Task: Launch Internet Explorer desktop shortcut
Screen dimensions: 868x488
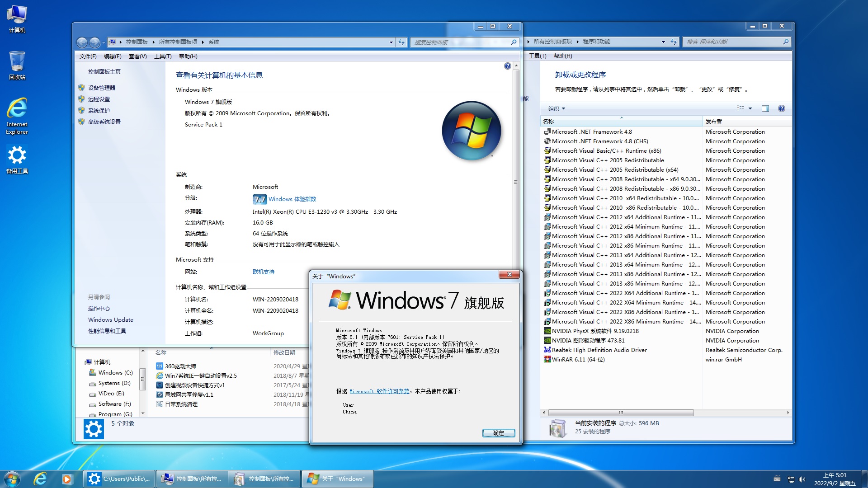Action: (x=17, y=116)
